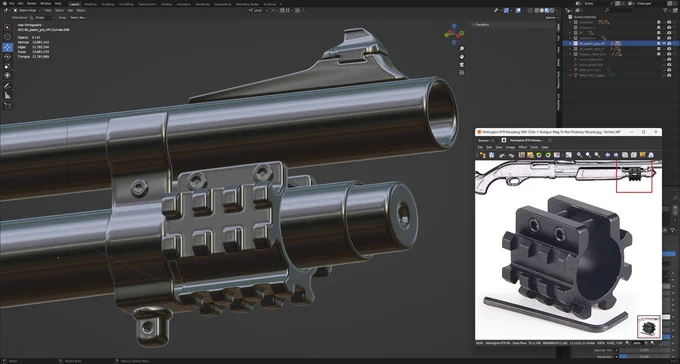The height and width of the screenshot is (364, 680).
Task: Toggle eye visibility of SG_plastic_grip_HP collection
Action: [x=664, y=43]
